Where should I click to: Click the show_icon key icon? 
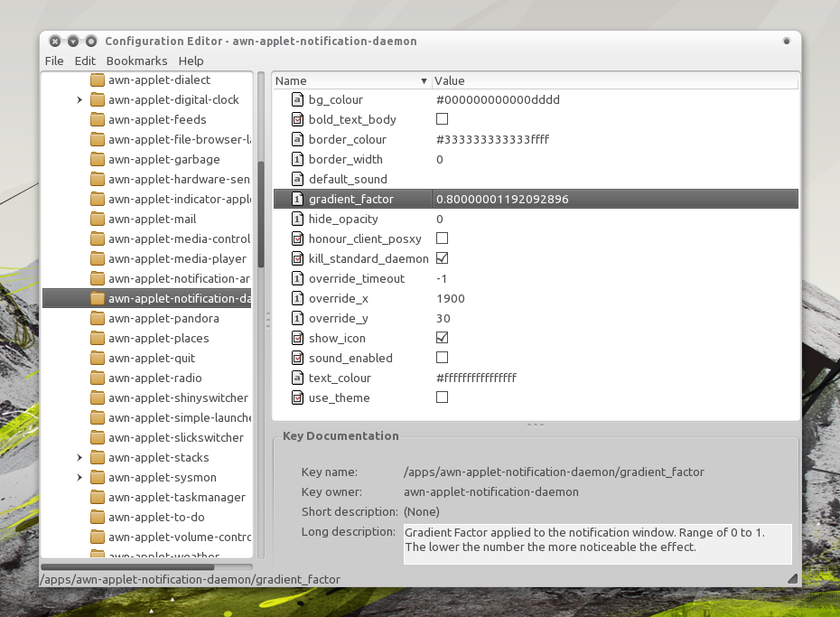pyautogui.click(x=297, y=338)
